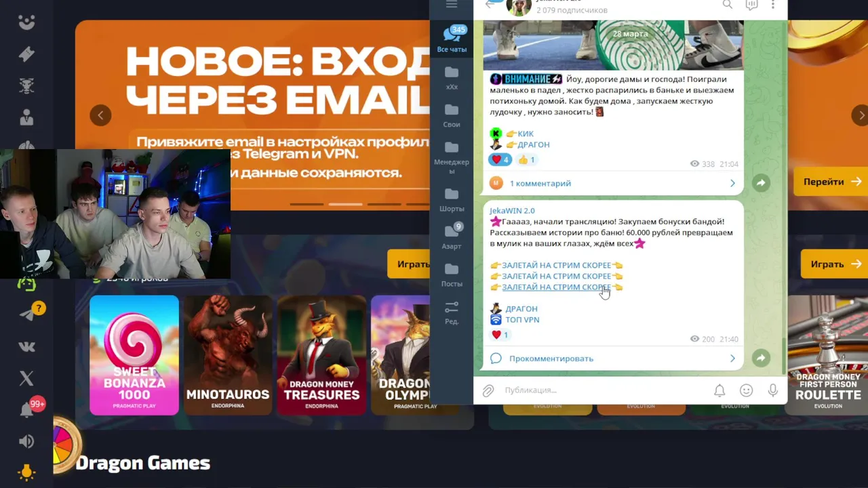Follow the ДРАГОН link above ТОП VPN
The height and width of the screenshot is (488, 868).
521,308
